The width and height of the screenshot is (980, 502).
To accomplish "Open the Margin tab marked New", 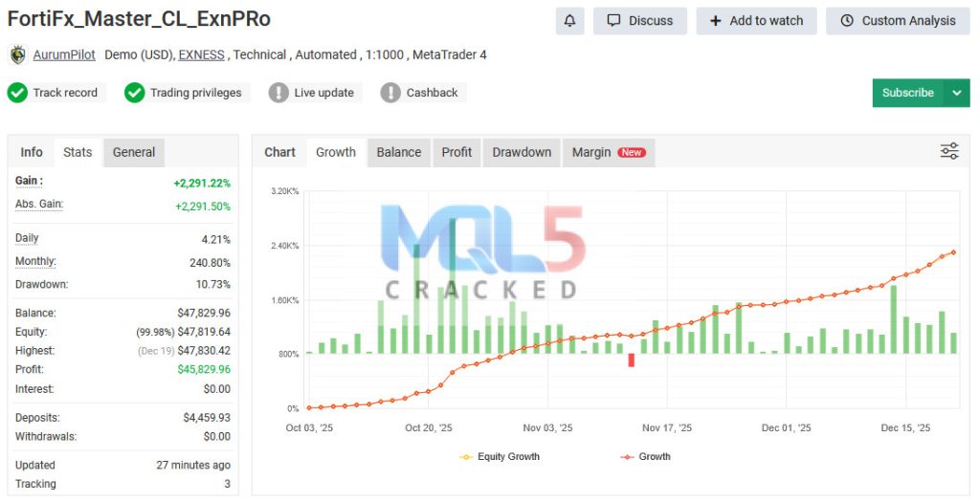I will click(x=609, y=152).
